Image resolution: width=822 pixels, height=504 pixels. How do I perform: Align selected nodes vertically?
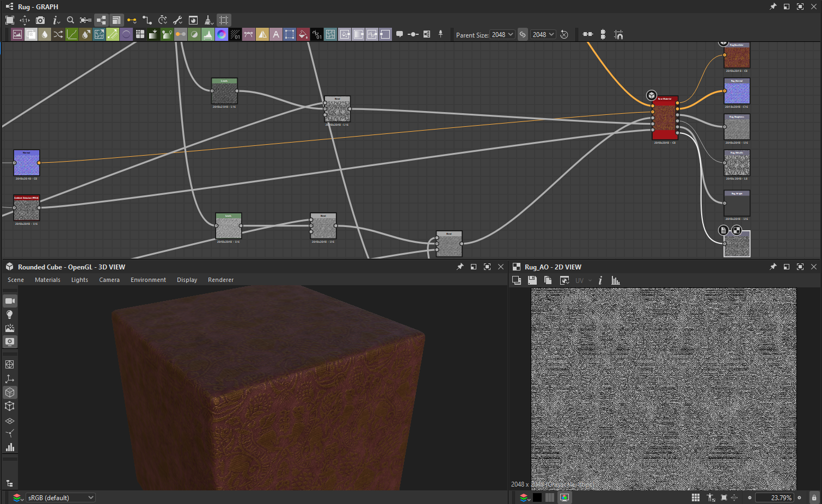point(603,34)
